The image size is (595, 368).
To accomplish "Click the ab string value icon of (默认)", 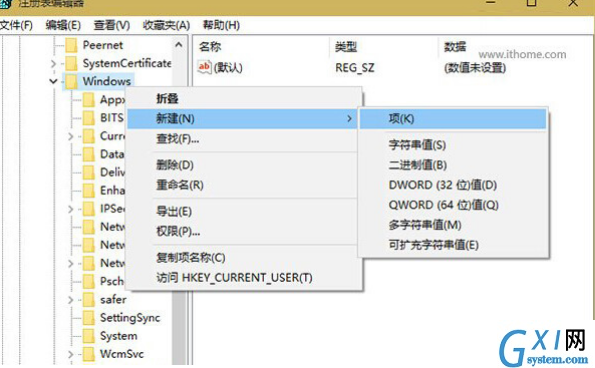I will [x=204, y=68].
